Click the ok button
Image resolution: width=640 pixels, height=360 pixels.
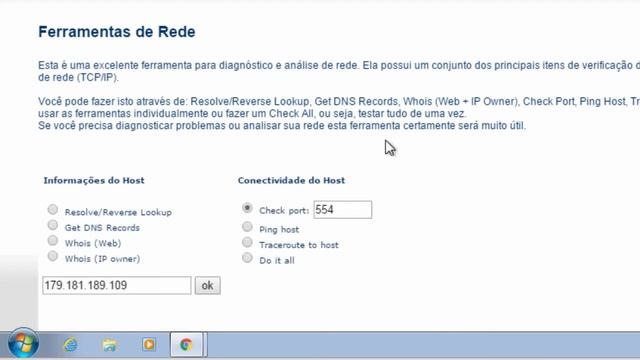[x=207, y=285]
